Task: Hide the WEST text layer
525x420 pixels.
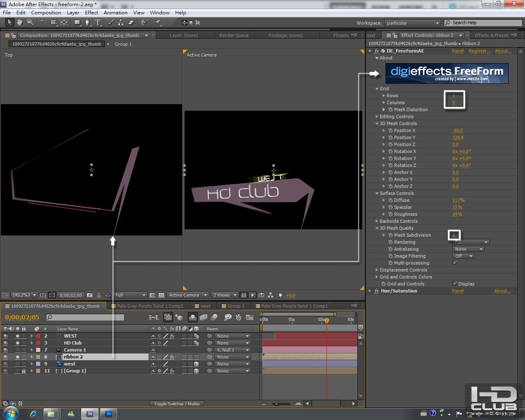Action: click(5, 336)
